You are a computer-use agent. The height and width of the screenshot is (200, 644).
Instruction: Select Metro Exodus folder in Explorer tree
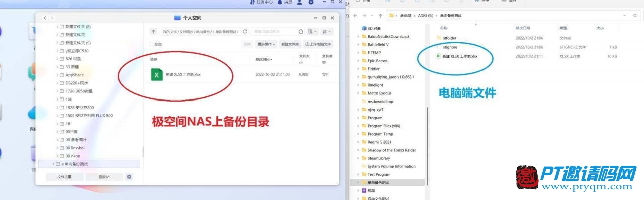click(379, 93)
